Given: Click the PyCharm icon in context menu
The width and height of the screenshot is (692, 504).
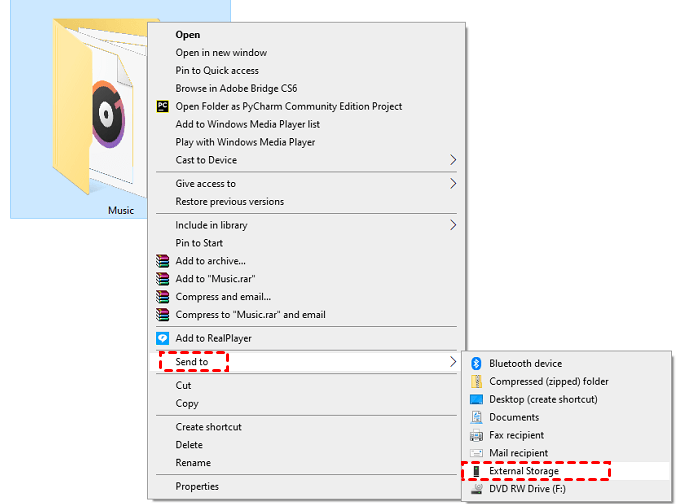Looking at the screenshot, I should (x=162, y=106).
